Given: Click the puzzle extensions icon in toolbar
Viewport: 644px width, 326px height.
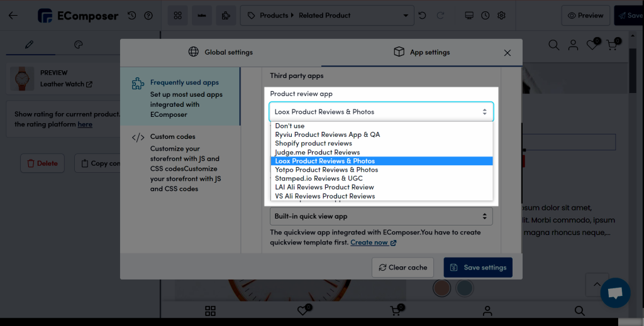Looking at the screenshot, I should 226,16.
